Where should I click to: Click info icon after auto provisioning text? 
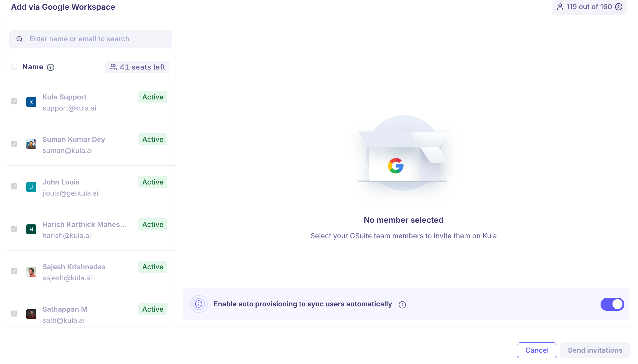coord(402,305)
